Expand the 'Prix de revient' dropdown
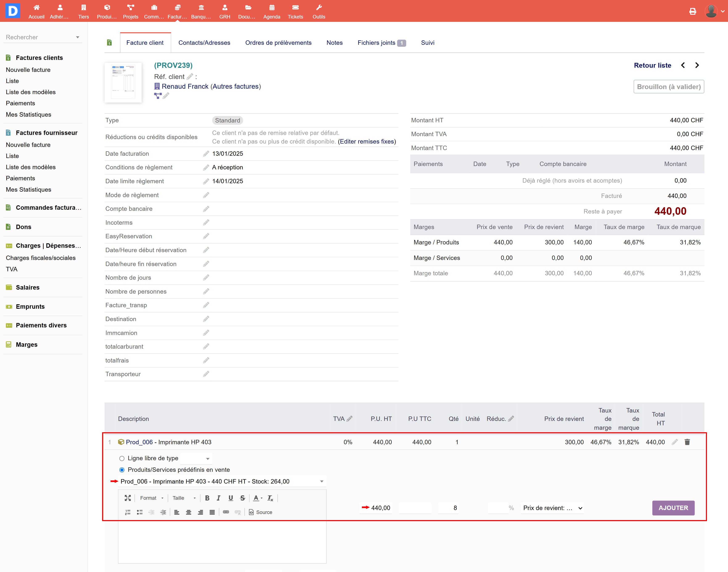 click(552, 508)
